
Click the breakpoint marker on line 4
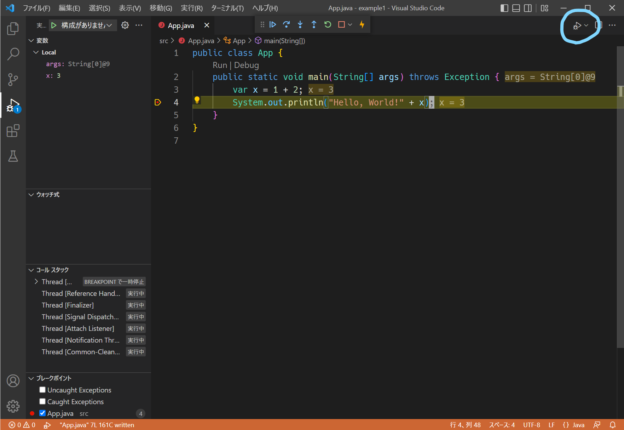158,102
